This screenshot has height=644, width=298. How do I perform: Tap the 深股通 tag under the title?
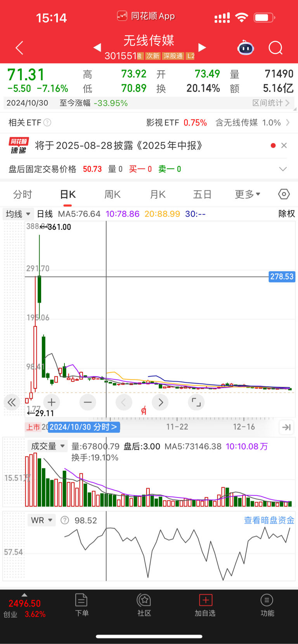pyautogui.click(x=173, y=56)
